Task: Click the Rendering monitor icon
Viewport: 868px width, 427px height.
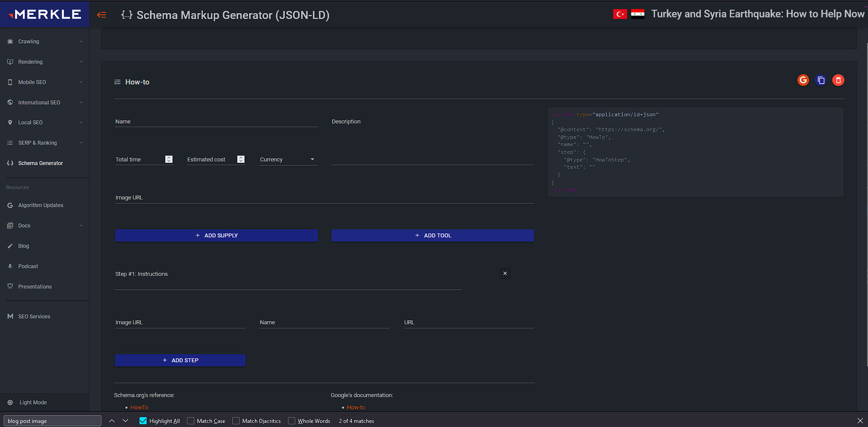Action: pyautogui.click(x=10, y=62)
